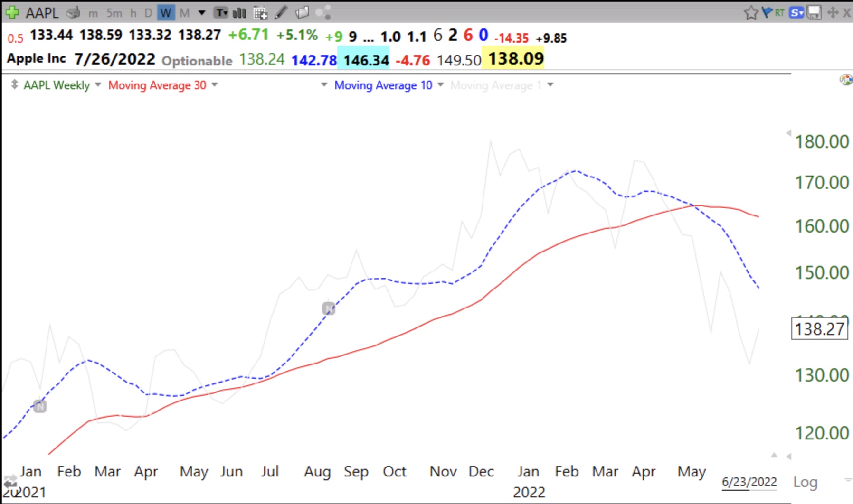Click the left triangle near bottom of price scale
853x504 pixels.
click(x=789, y=457)
